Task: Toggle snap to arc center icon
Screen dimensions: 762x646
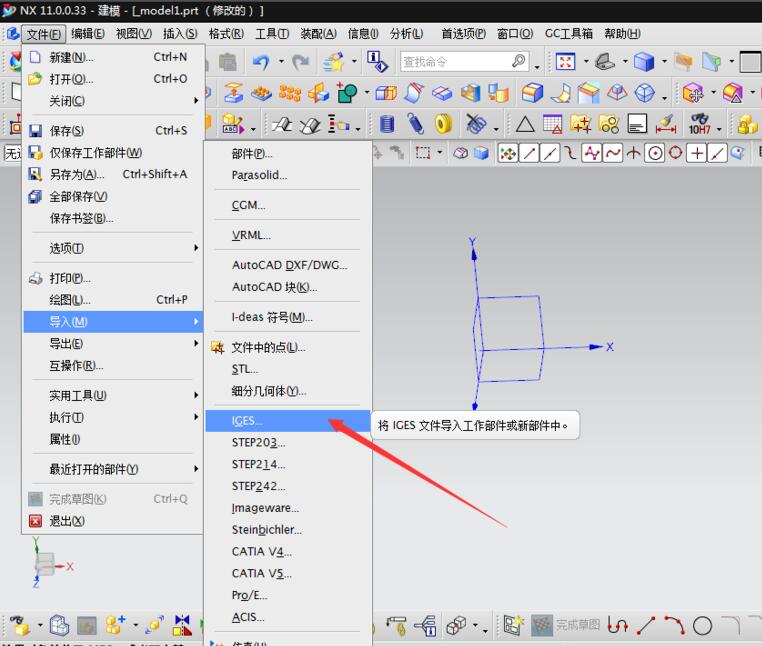Action: pos(655,154)
